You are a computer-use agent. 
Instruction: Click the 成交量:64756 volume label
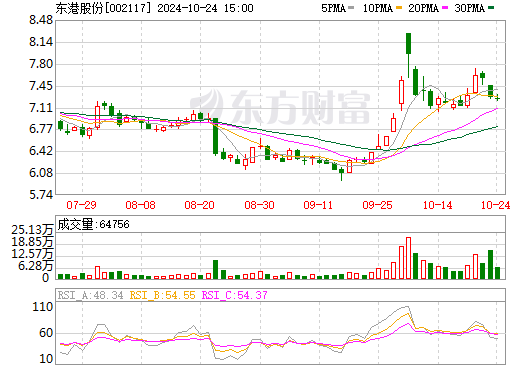click(x=93, y=224)
